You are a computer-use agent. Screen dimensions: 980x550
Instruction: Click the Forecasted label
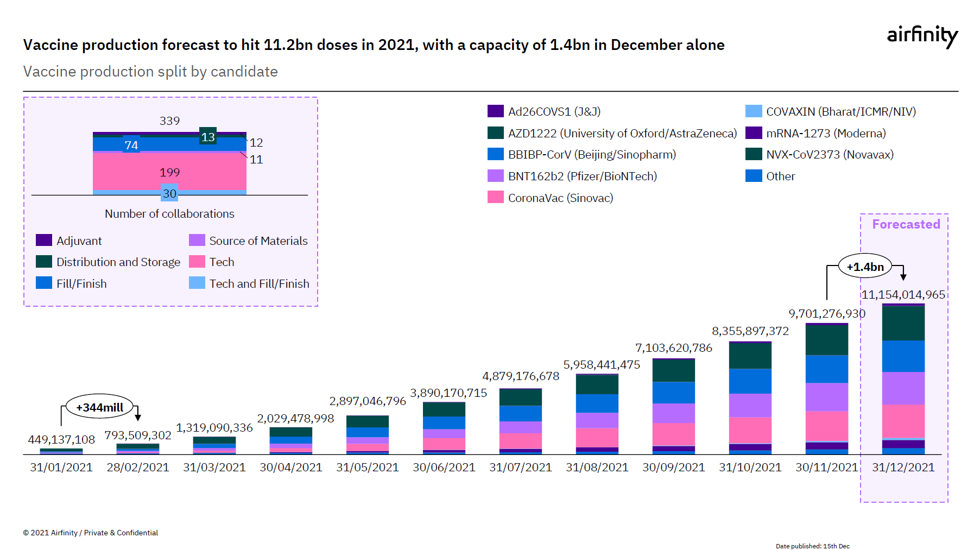click(x=906, y=224)
